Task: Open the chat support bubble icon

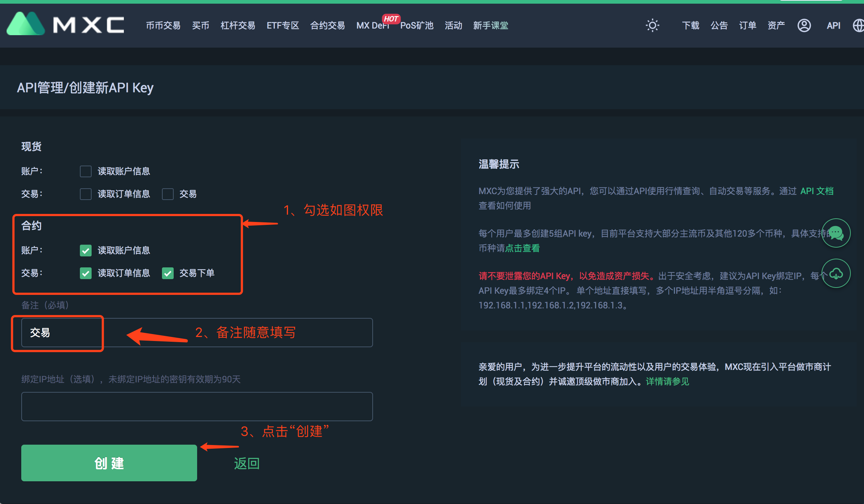Action: pyautogui.click(x=836, y=233)
